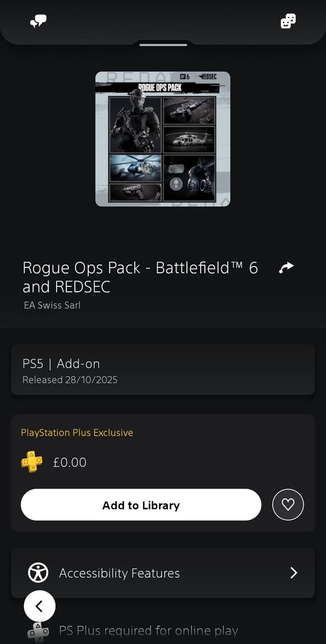Share the Rogue Ops Pack
The width and height of the screenshot is (326, 644).
coord(286,267)
